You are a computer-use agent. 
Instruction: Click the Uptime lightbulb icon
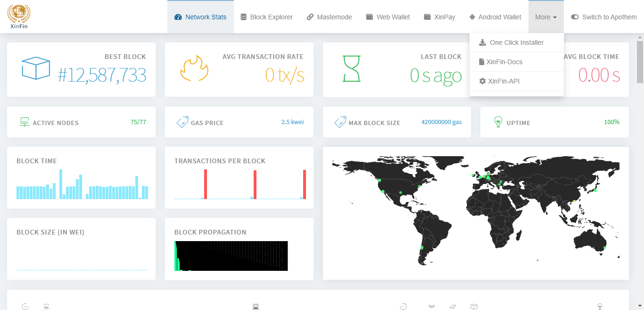(498, 122)
